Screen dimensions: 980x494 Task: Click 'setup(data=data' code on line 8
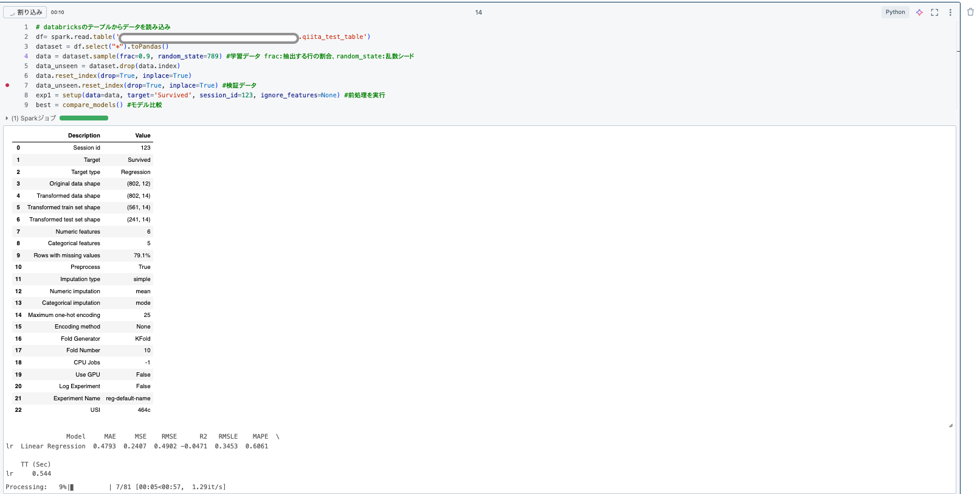click(91, 95)
